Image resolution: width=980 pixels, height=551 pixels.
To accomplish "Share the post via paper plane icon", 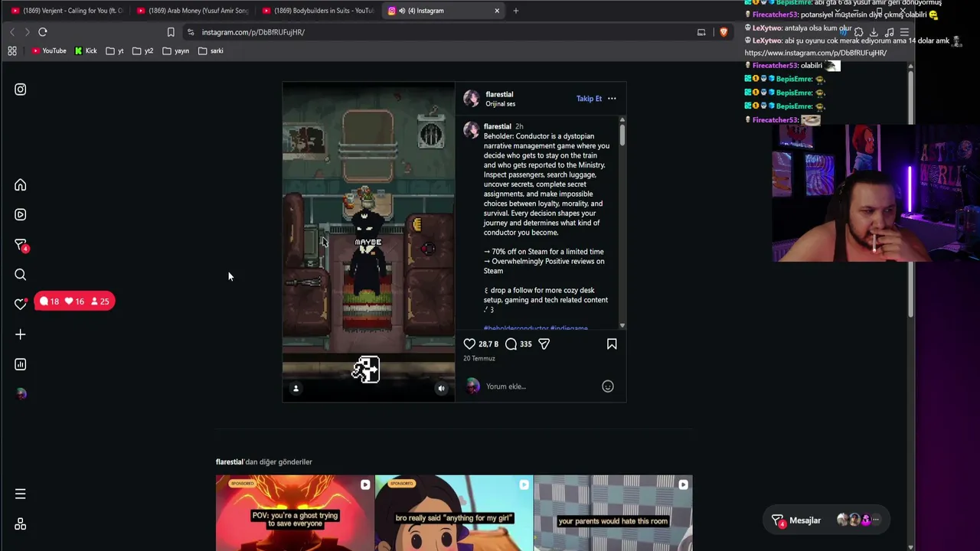I will 544,344.
